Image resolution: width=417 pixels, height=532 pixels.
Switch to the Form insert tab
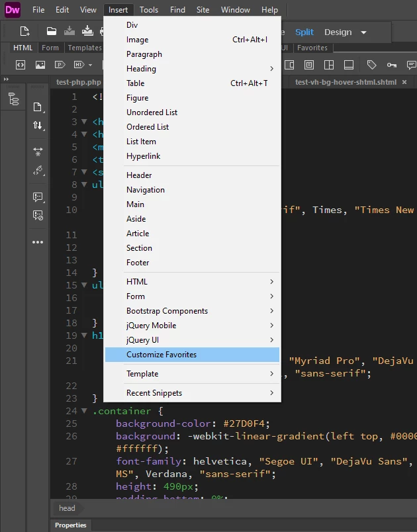pyautogui.click(x=50, y=48)
